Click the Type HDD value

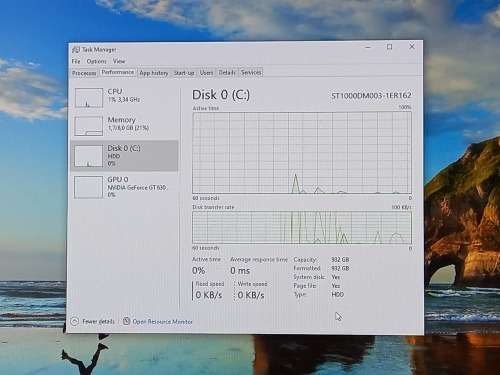click(x=338, y=295)
